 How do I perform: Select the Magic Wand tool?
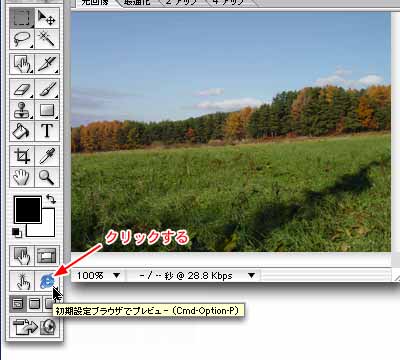tap(47, 39)
